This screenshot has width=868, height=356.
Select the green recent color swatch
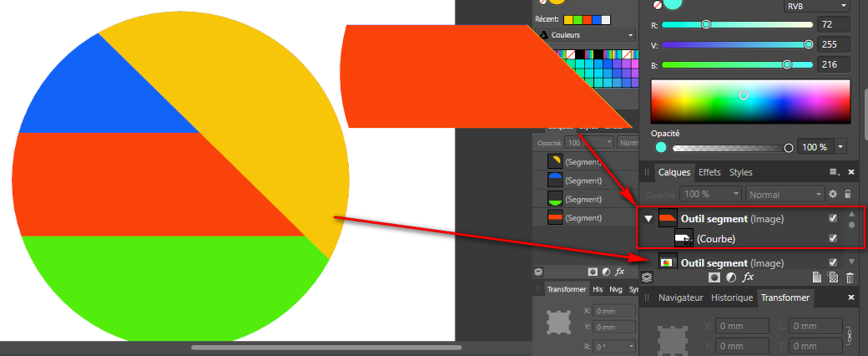578,20
